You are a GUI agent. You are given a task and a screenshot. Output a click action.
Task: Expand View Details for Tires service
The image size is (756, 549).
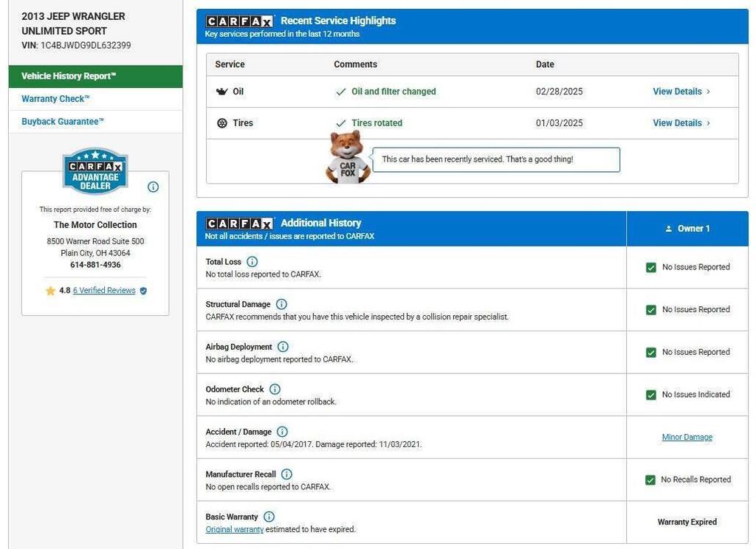[x=681, y=123]
